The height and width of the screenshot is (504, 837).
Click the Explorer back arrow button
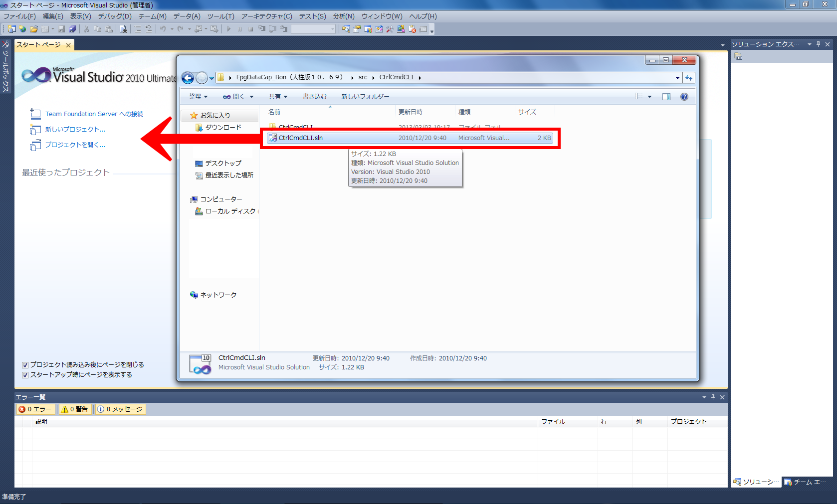coord(188,78)
